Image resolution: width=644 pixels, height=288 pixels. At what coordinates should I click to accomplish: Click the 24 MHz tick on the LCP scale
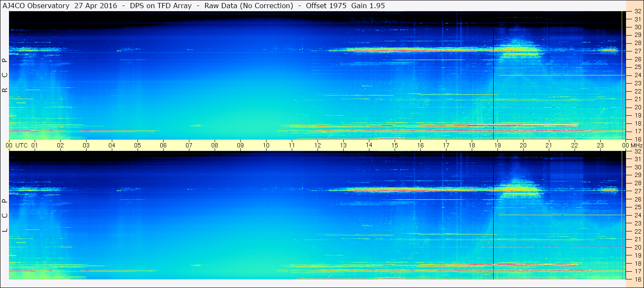point(637,215)
